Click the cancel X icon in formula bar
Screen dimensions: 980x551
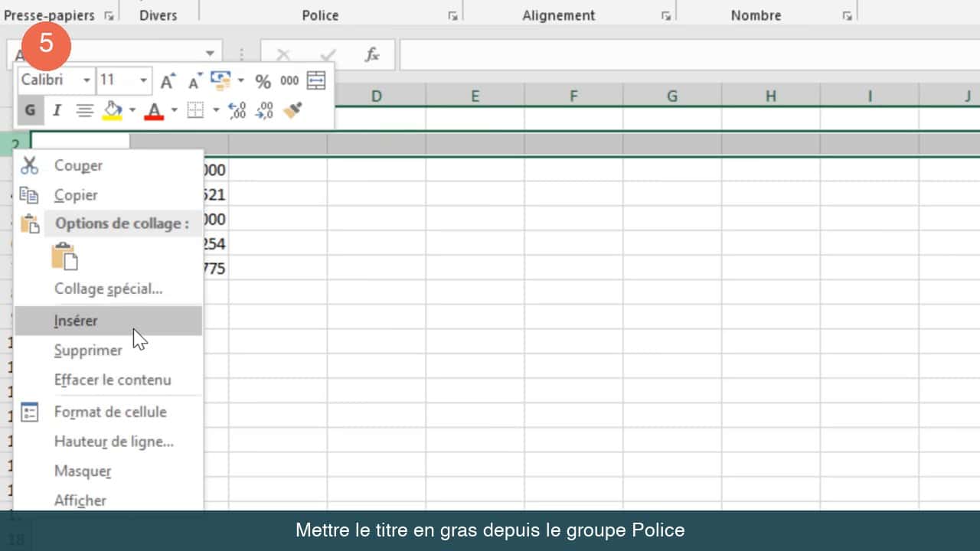pyautogui.click(x=283, y=55)
